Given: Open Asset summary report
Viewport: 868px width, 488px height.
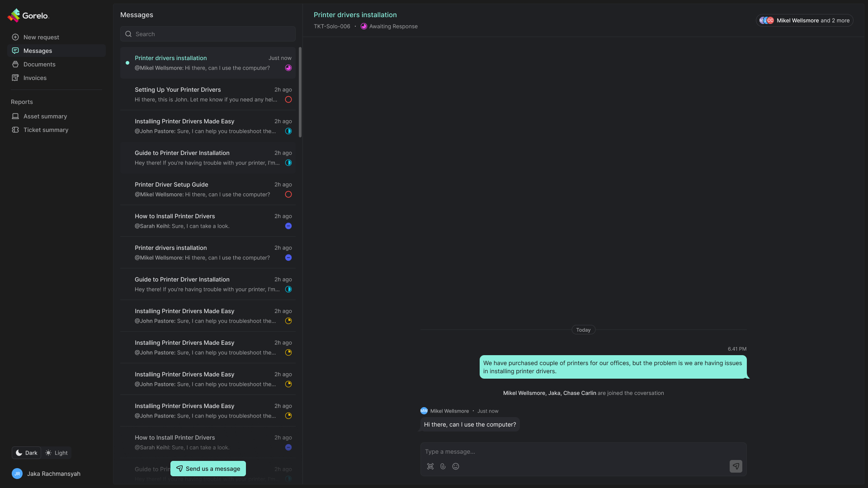Looking at the screenshot, I should (57, 116).
